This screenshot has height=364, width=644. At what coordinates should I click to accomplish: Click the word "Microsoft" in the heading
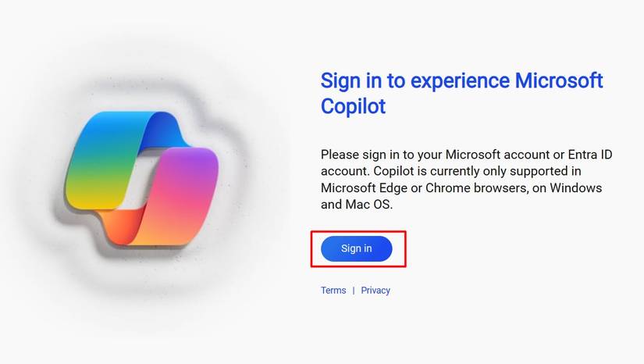coord(559,81)
